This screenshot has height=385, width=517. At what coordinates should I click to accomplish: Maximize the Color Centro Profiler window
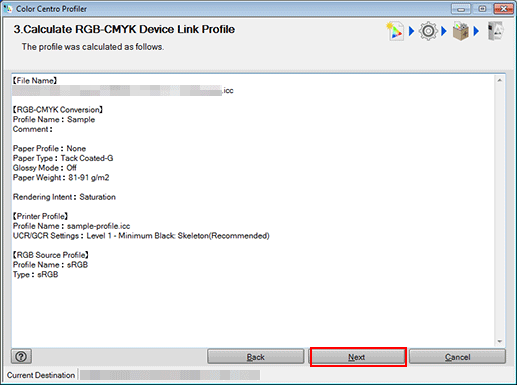click(482, 9)
